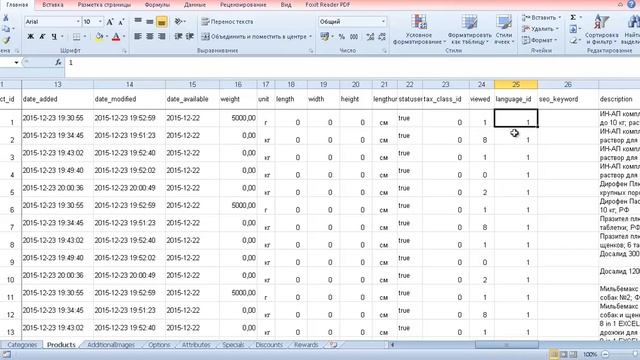Toggle underline formatting (Ч)
Image resolution: width=640 pixels, height=360 pixels.
click(54, 37)
